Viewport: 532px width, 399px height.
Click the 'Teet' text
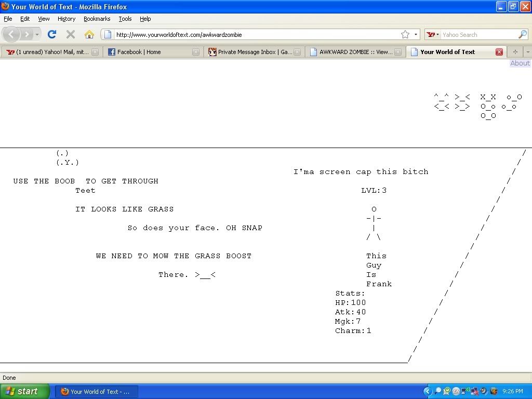point(86,190)
